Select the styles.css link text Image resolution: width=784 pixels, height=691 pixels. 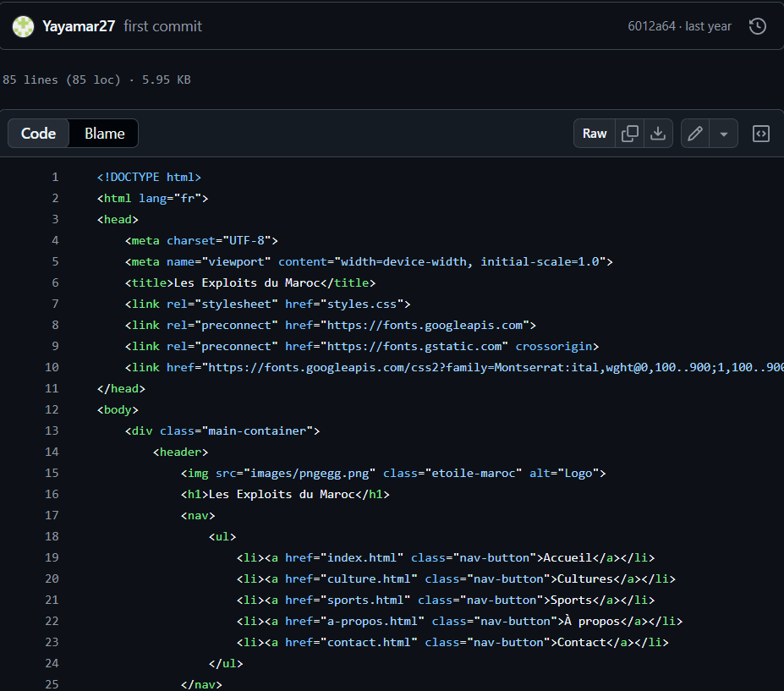[362, 304]
